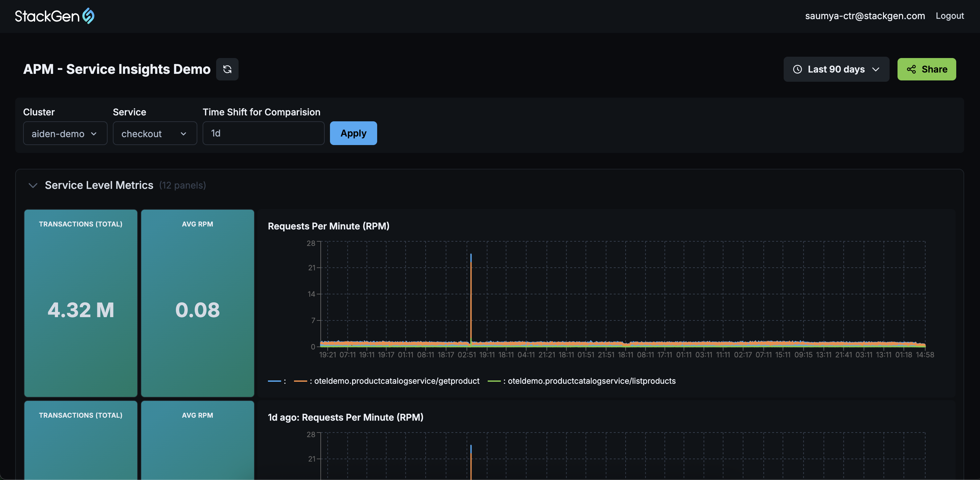The image size is (980, 480).
Task: Click the Last 90 days chevron icon
Action: click(876, 69)
